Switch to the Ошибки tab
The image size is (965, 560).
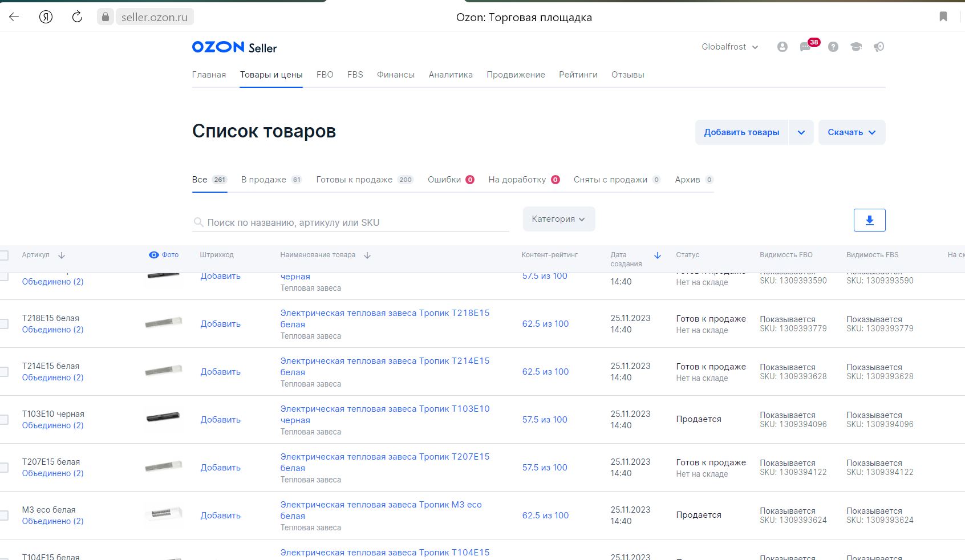(x=451, y=180)
